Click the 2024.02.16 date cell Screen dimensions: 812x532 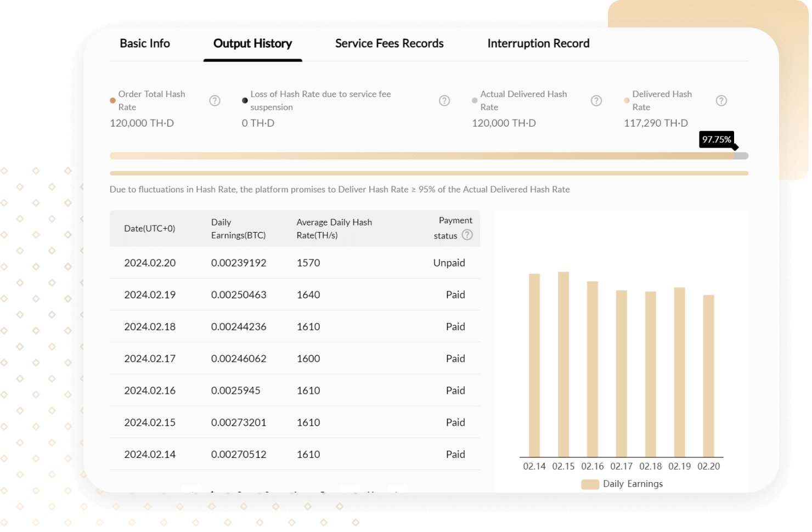click(150, 390)
